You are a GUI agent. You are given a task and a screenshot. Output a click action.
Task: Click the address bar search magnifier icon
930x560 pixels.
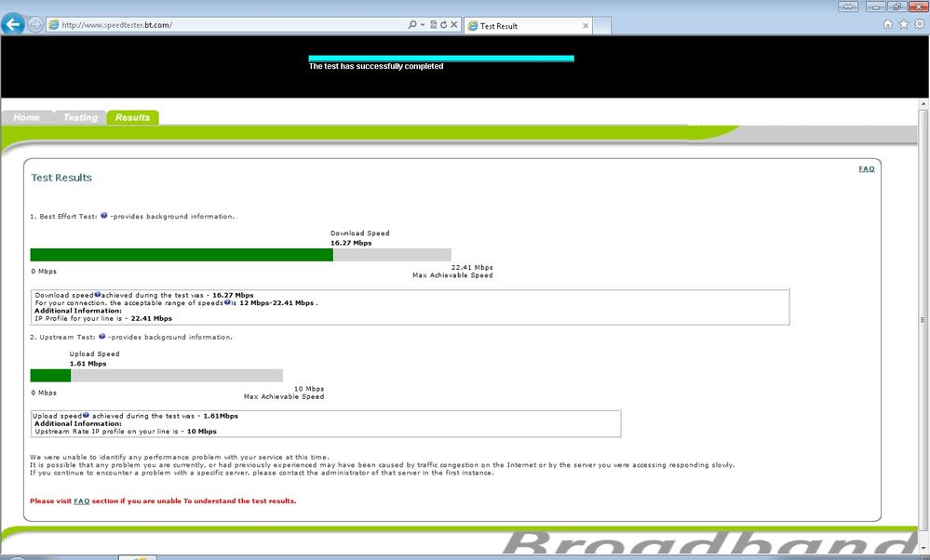[x=412, y=25]
